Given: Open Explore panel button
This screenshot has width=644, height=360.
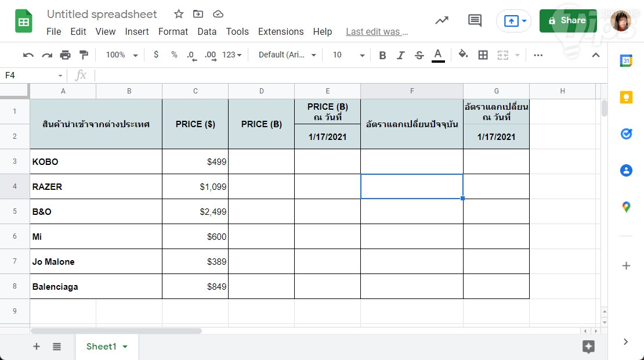Looking at the screenshot, I should point(588,347).
